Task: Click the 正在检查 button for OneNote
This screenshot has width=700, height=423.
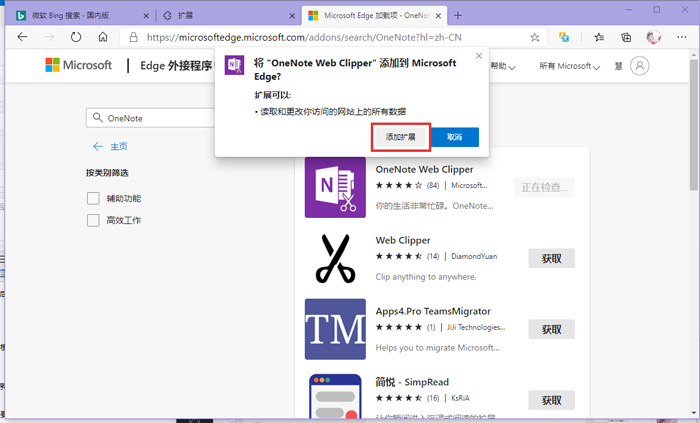Action: 544,187
